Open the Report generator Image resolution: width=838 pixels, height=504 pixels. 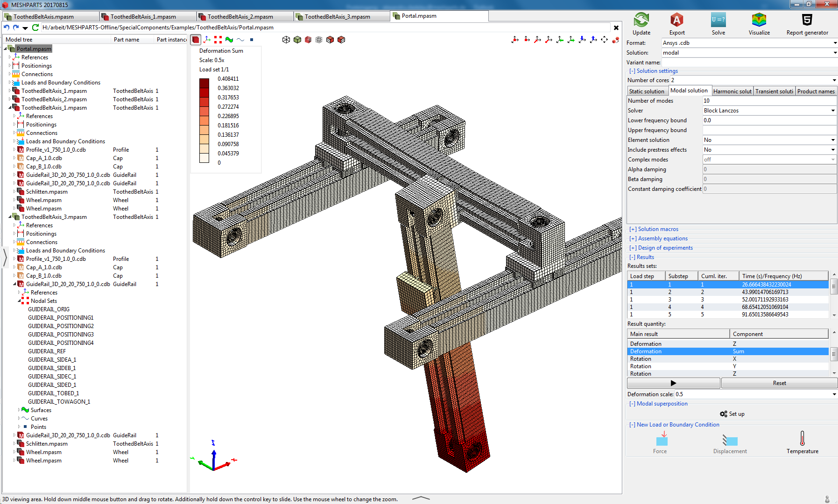click(x=807, y=21)
